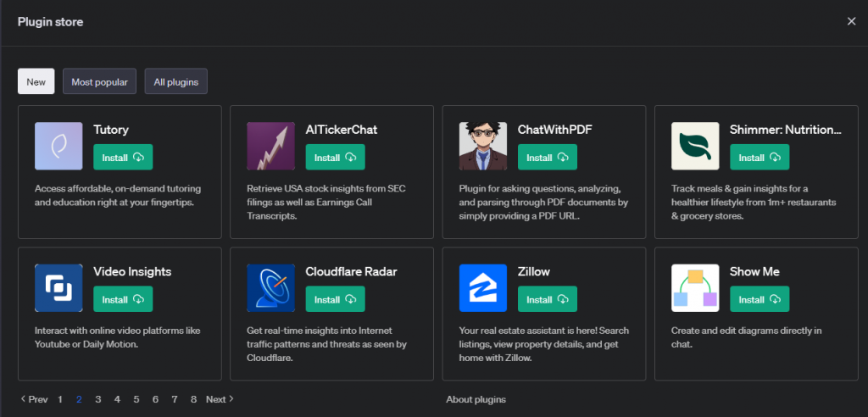Click the Tutory plugin leaf icon
This screenshot has width=868, height=417.
pos(58,146)
